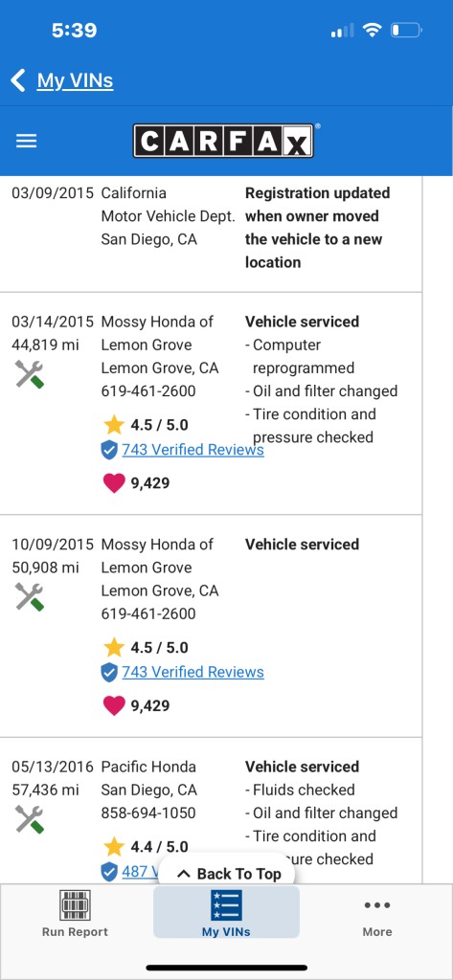Tap pink heart in the 10/09/2015 entry
Screen dimensions: 453x980
(x=114, y=705)
